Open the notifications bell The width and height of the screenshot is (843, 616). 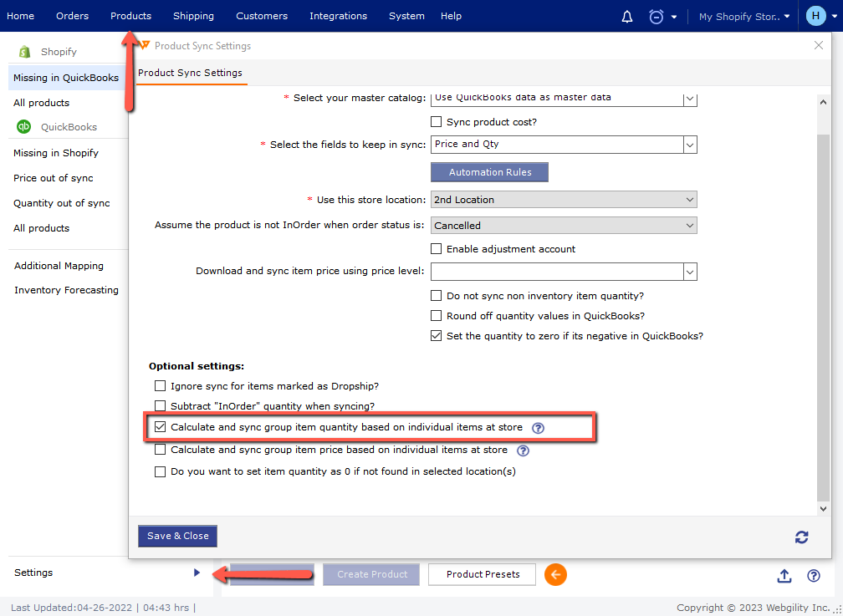pos(627,17)
